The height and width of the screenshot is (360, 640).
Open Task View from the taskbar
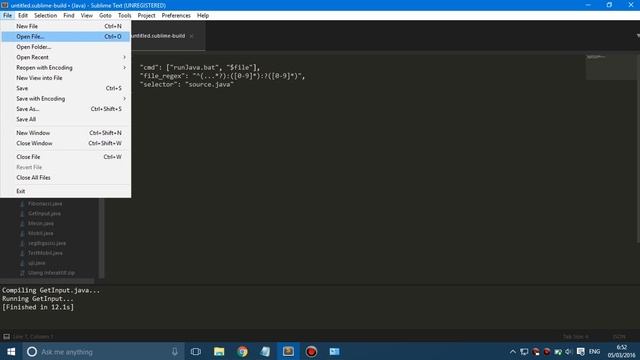196,351
